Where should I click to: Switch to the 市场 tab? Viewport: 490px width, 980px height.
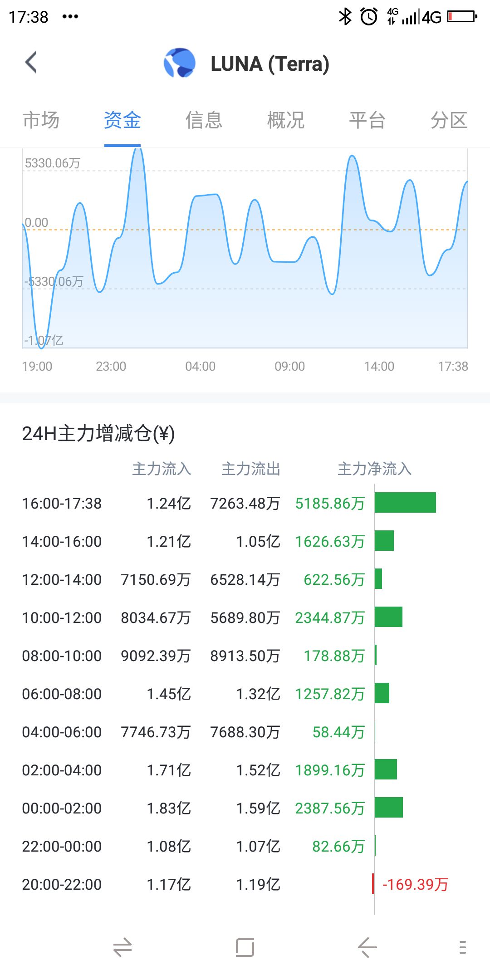[x=41, y=120]
